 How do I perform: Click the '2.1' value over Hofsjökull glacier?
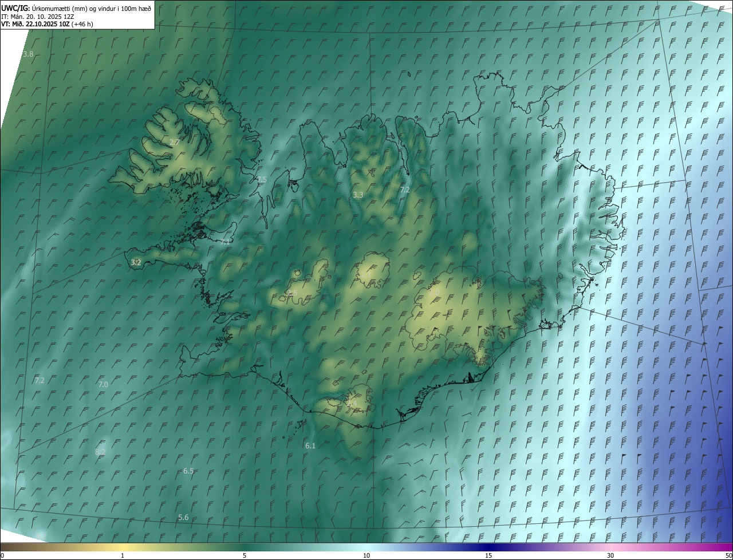pyautogui.click(x=365, y=274)
